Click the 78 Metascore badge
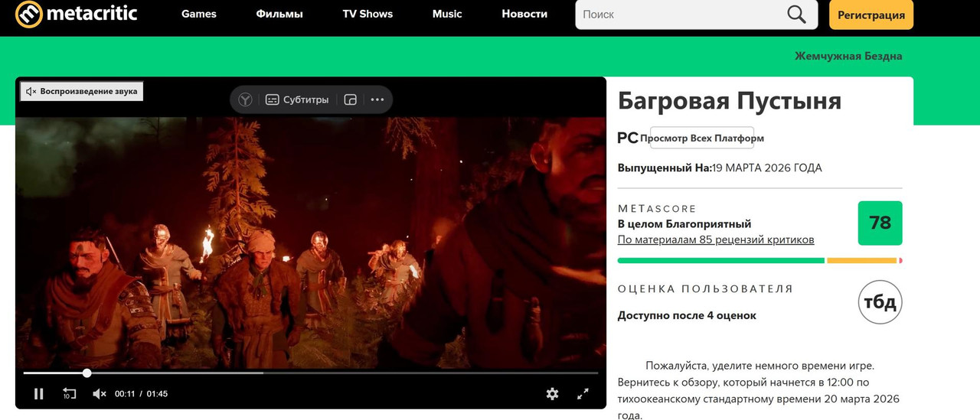 pos(880,223)
